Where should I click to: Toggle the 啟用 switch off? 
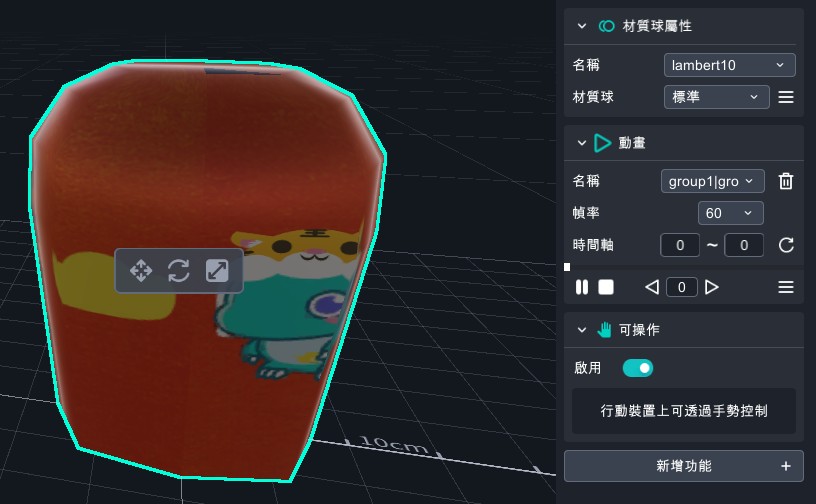[x=637, y=368]
